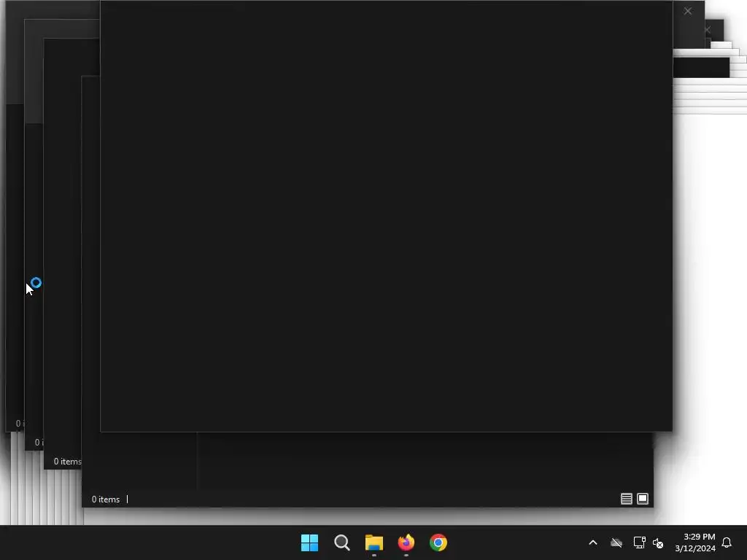Click "0 items" in the front Explorer status bar

coord(106,499)
